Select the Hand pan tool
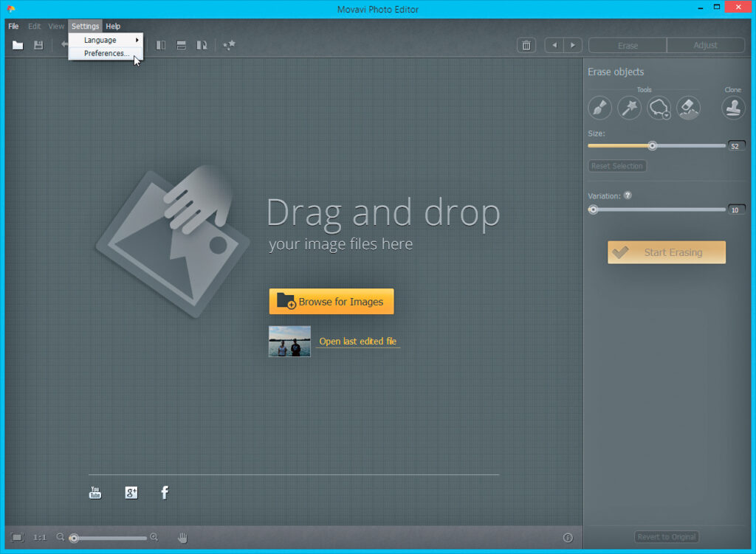Screen dimensions: 756x554 coord(182,538)
